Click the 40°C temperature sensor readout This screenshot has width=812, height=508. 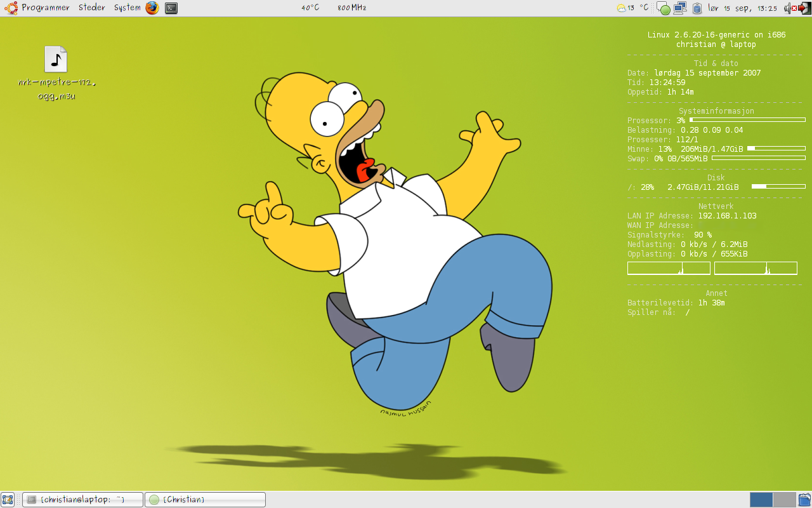point(310,8)
